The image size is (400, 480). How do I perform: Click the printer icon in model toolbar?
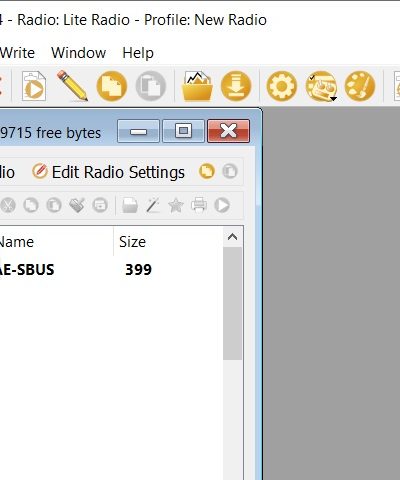coord(199,205)
